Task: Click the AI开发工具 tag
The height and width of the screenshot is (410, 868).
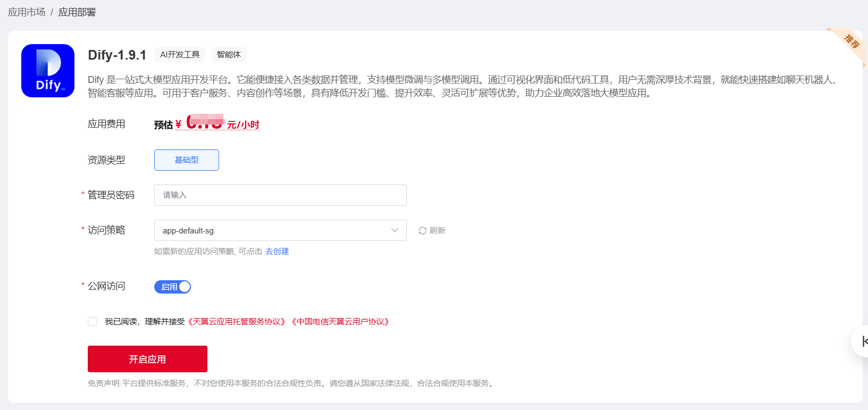Action: pos(180,55)
